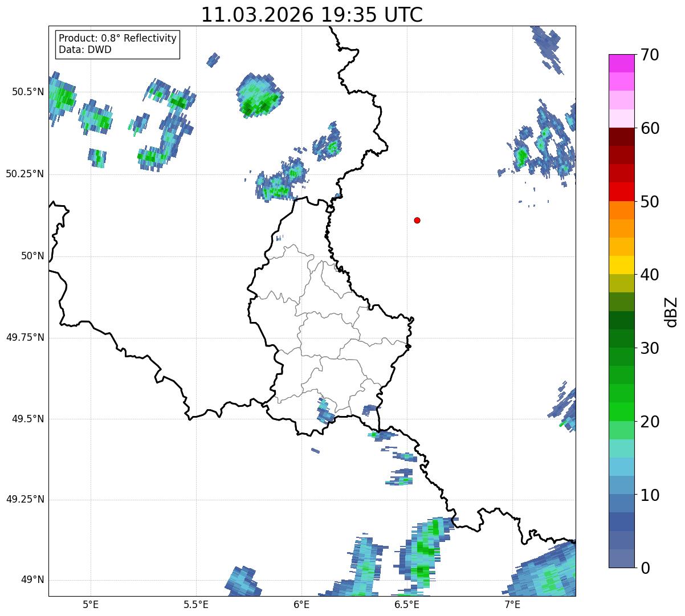Click the 'Data: DWD' text
Image resolution: width=685 pixels, height=616 pixels.
(85, 50)
